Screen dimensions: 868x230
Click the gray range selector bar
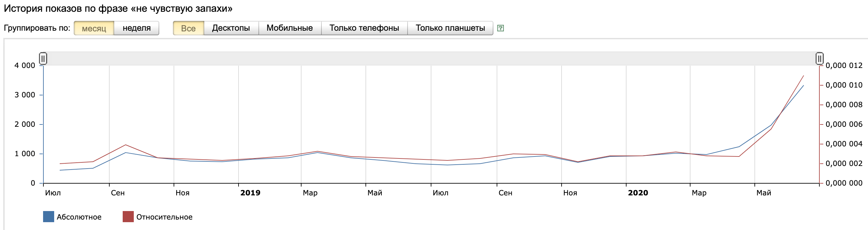click(x=431, y=59)
